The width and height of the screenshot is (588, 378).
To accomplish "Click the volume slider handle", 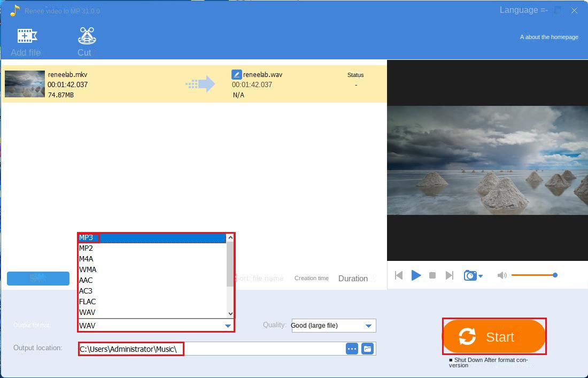I will 555,275.
